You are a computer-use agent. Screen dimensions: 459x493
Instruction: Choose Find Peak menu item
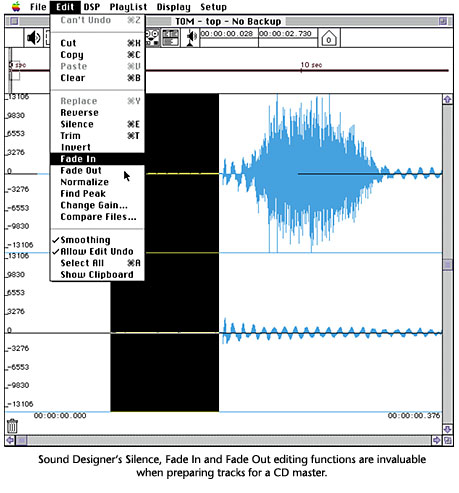[x=97, y=194]
